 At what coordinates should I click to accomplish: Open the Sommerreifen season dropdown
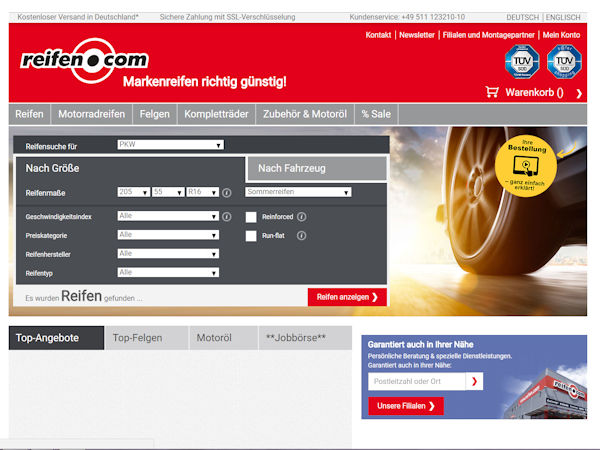pos(298,192)
